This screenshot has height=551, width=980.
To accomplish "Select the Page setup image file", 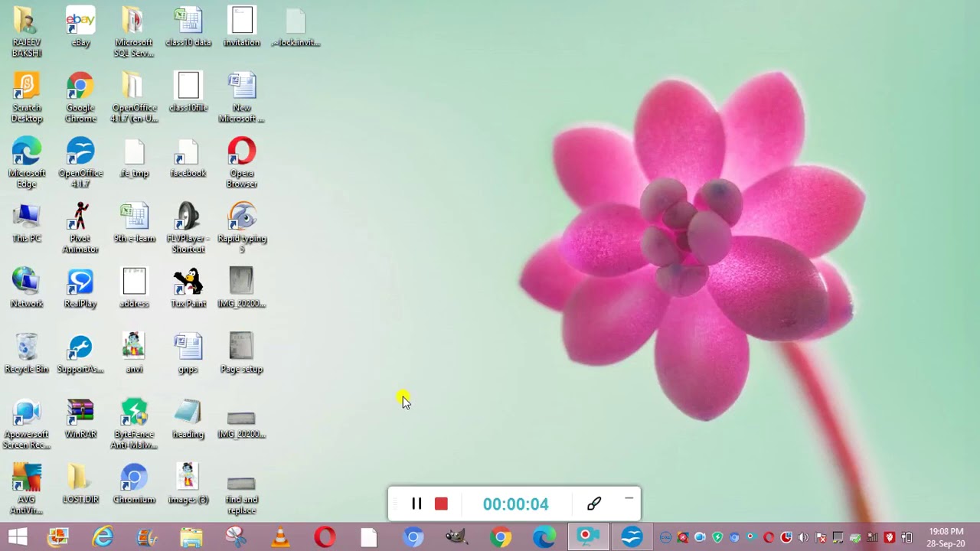I will point(242,353).
